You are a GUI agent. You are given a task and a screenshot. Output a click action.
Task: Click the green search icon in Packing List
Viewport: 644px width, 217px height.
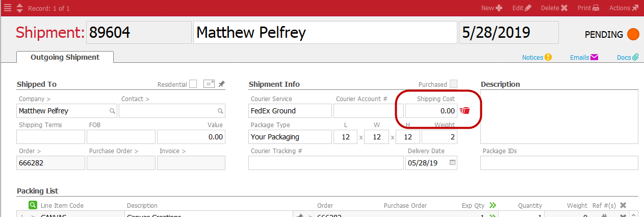coord(33,205)
